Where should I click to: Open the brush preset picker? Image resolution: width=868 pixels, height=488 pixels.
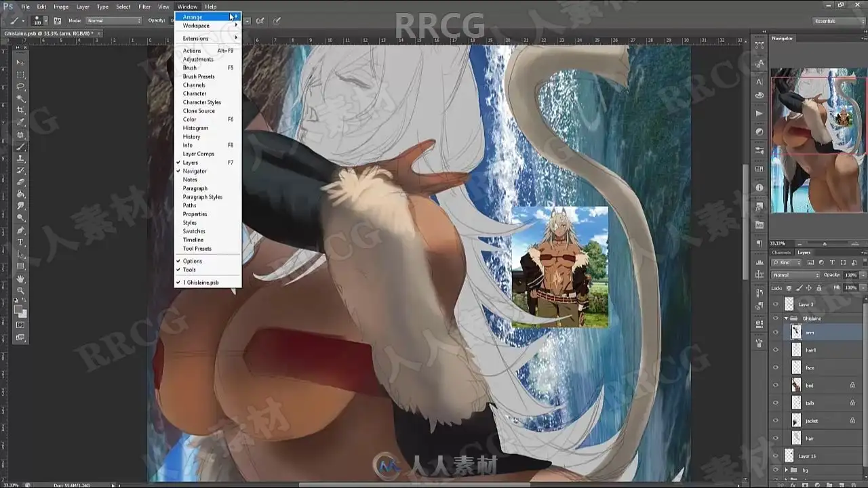pyautogui.click(x=39, y=21)
